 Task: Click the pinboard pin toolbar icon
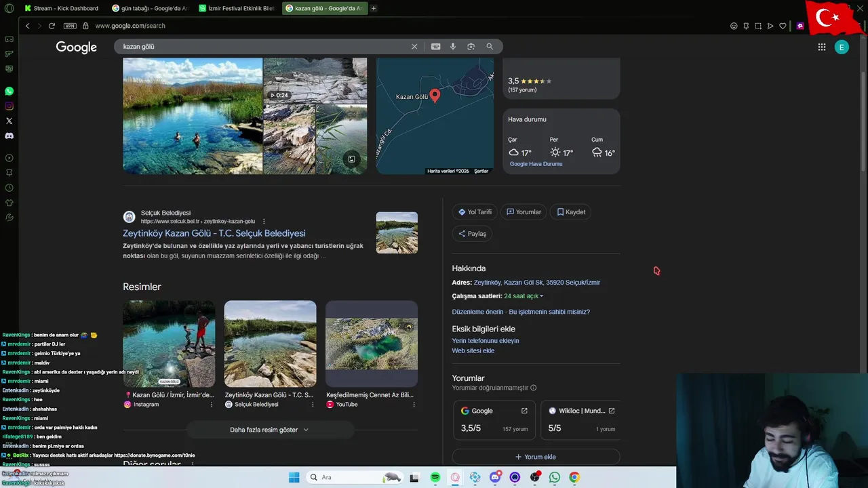(746, 26)
